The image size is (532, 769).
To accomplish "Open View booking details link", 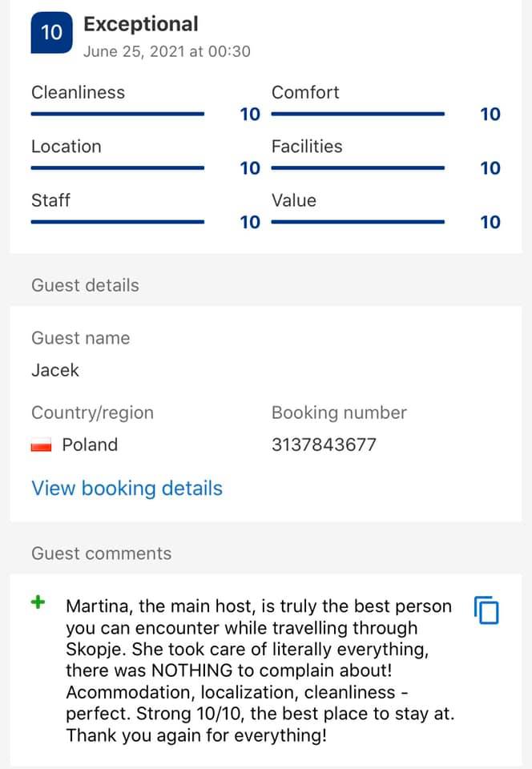I will [x=127, y=489].
